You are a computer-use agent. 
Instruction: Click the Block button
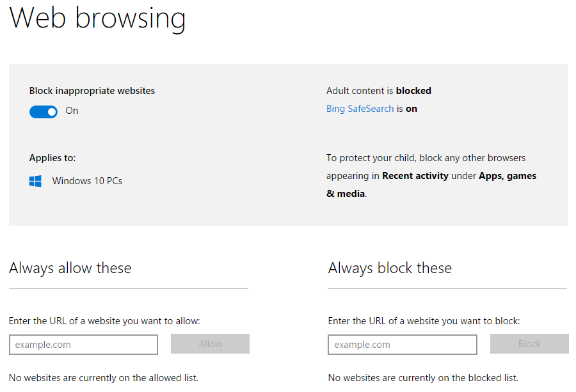(x=529, y=343)
